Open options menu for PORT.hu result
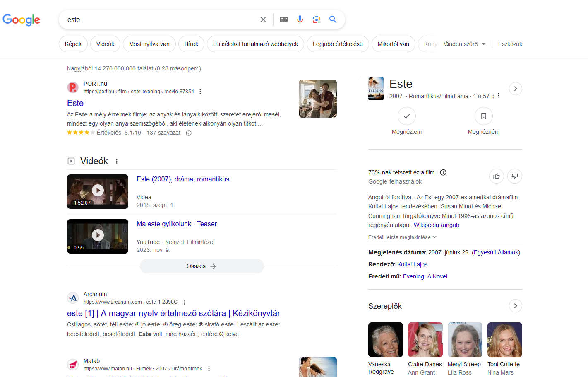Viewport: 588px width, 377px height. click(x=200, y=92)
